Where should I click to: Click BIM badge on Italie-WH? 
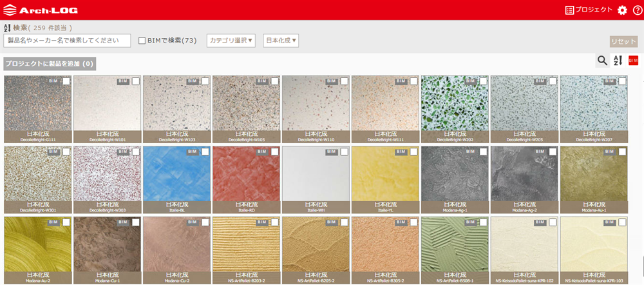pyautogui.click(x=332, y=152)
